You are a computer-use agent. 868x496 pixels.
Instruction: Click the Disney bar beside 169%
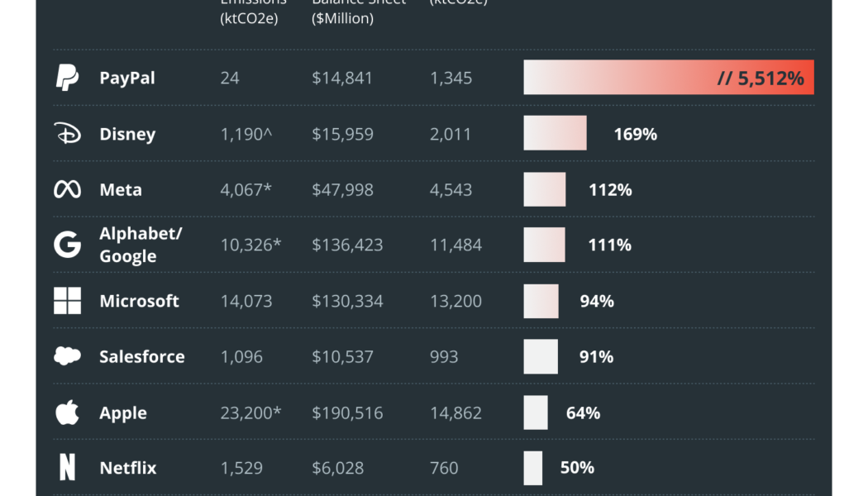pyautogui.click(x=555, y=133)
